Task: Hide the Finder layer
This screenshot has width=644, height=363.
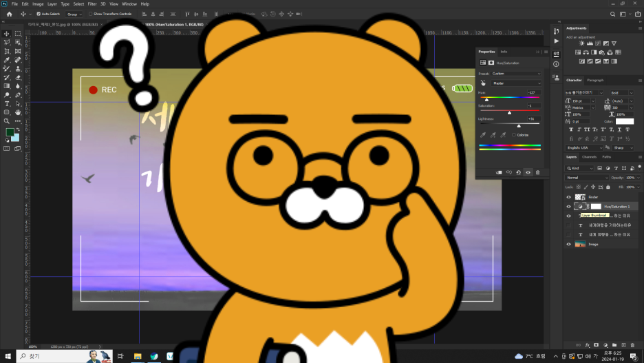Action: (569, 197)
